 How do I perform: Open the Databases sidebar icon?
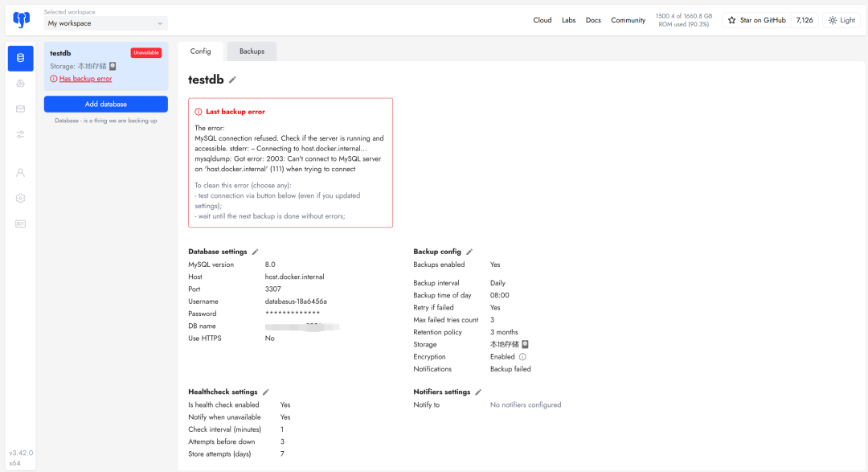[20, 58]
